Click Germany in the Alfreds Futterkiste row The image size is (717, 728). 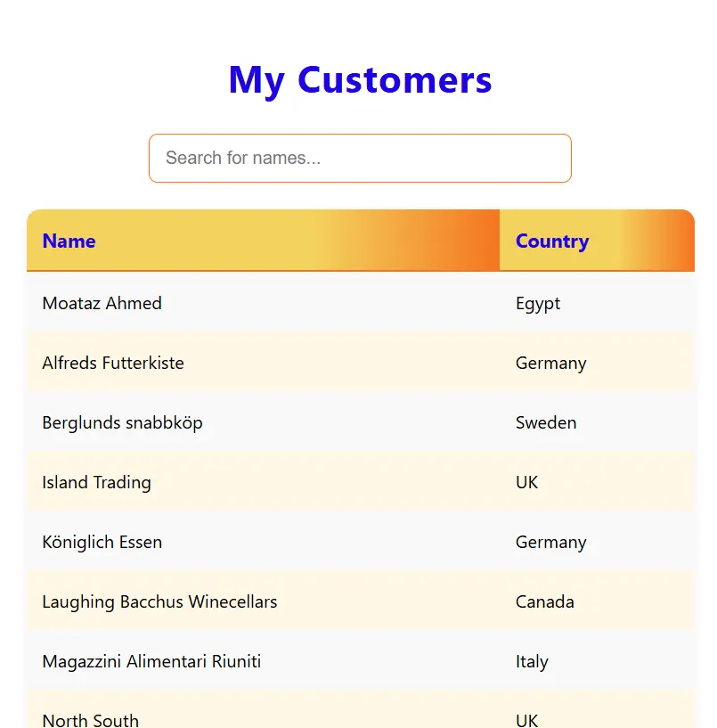550,363
